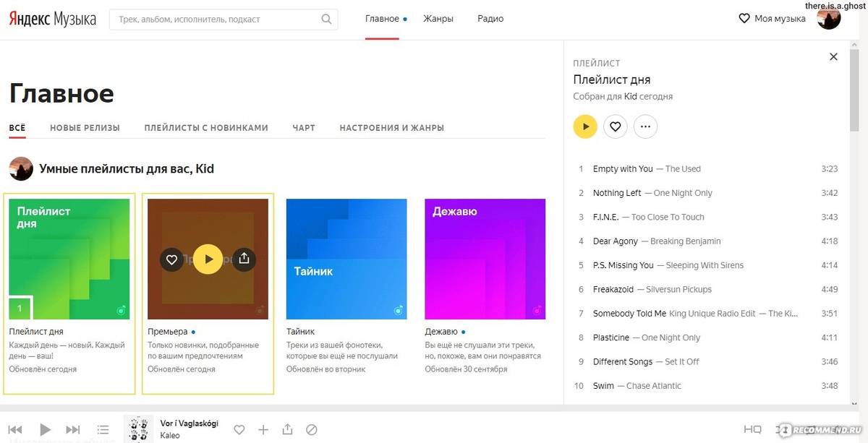The width and height of the screenshot is (868, 443).
Task: Skip to previous track in player
Action: click(15, 430)
